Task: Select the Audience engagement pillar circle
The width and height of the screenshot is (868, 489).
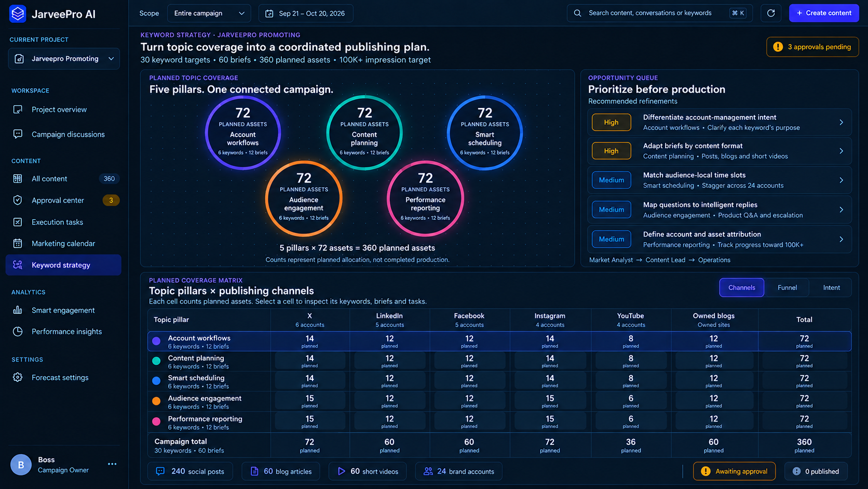Action: 304,199
